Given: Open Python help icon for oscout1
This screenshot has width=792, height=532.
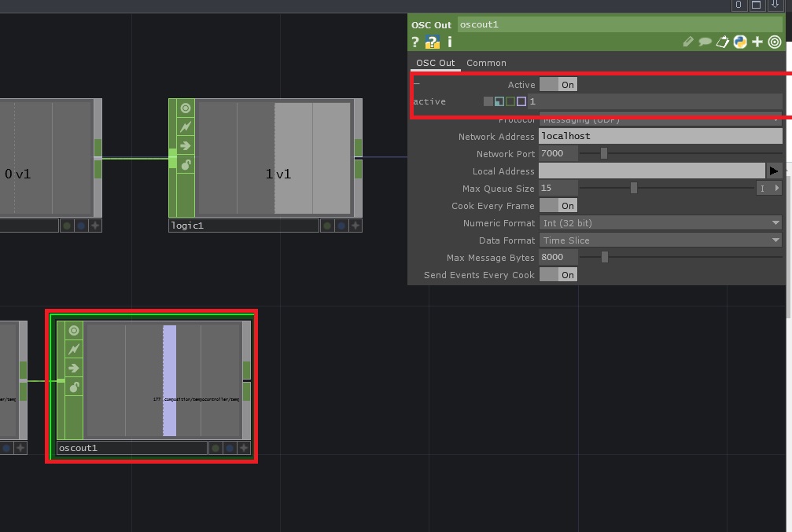Looking at the screenshot, I should pos(433,42).
